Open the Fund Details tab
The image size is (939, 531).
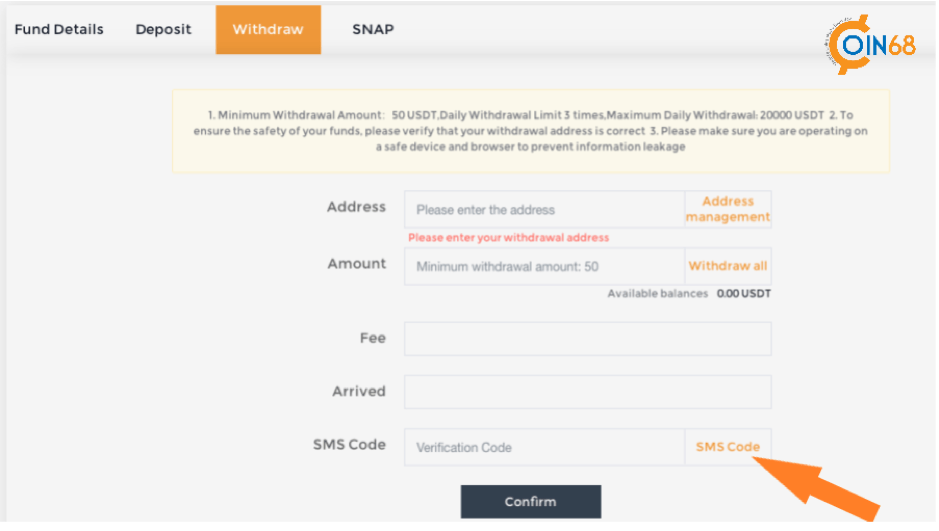click(x=59, y=29)
